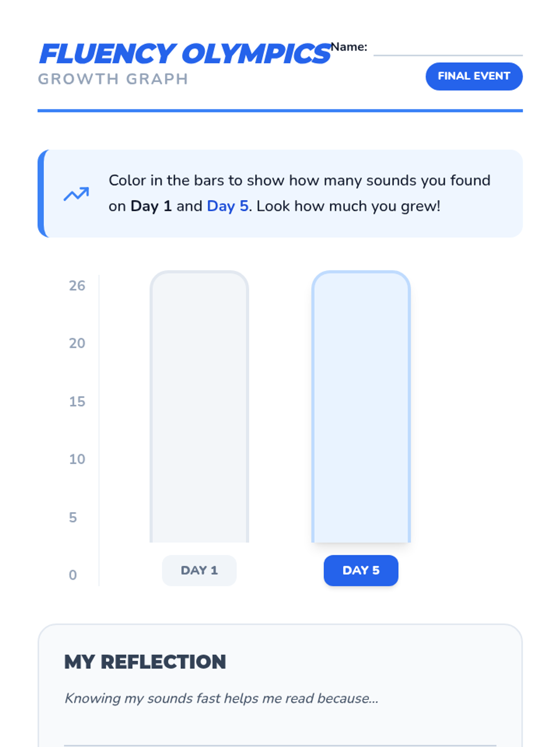Click the 20 axis label

click(x=77, y=343)
